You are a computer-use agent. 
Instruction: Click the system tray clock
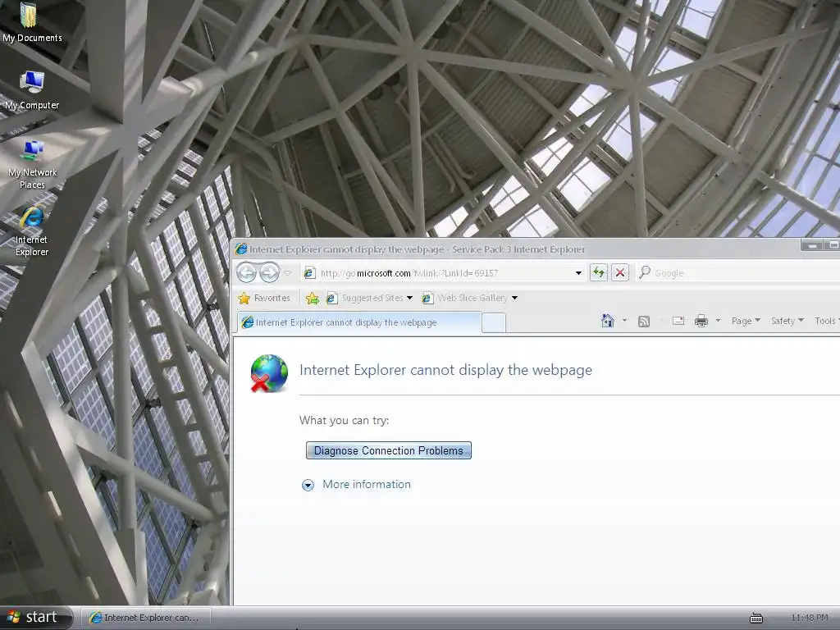[x=810, y=618]
